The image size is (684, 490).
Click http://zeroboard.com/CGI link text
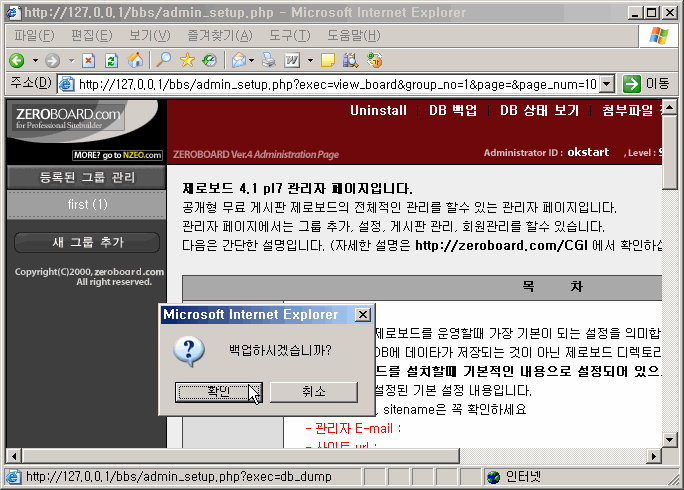coord(501,246)
